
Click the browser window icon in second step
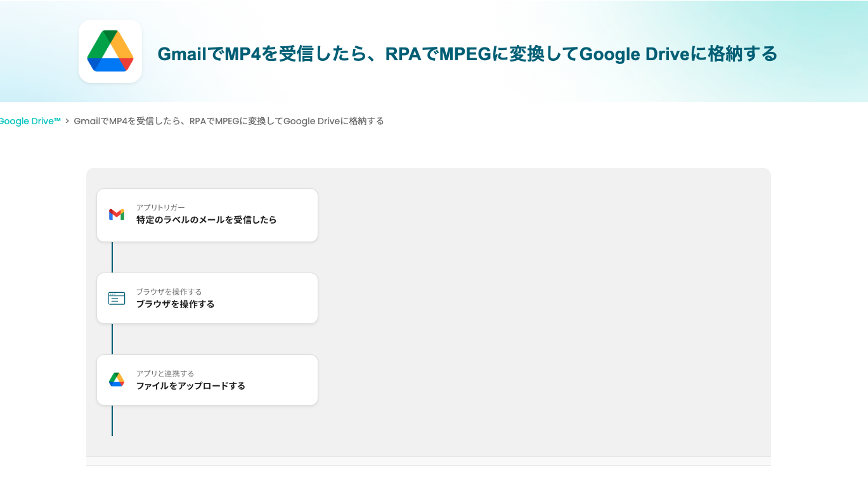click(117, 299)
